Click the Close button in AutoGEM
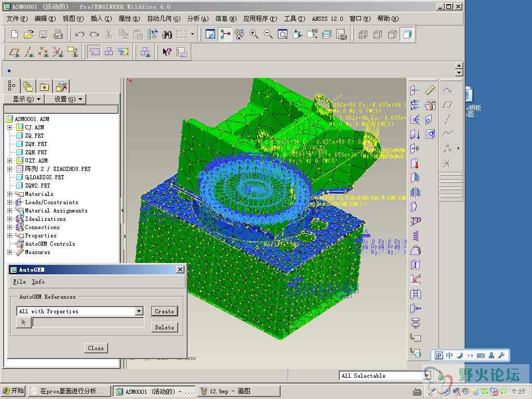This screenshot has height=399, width=532. 96,348
